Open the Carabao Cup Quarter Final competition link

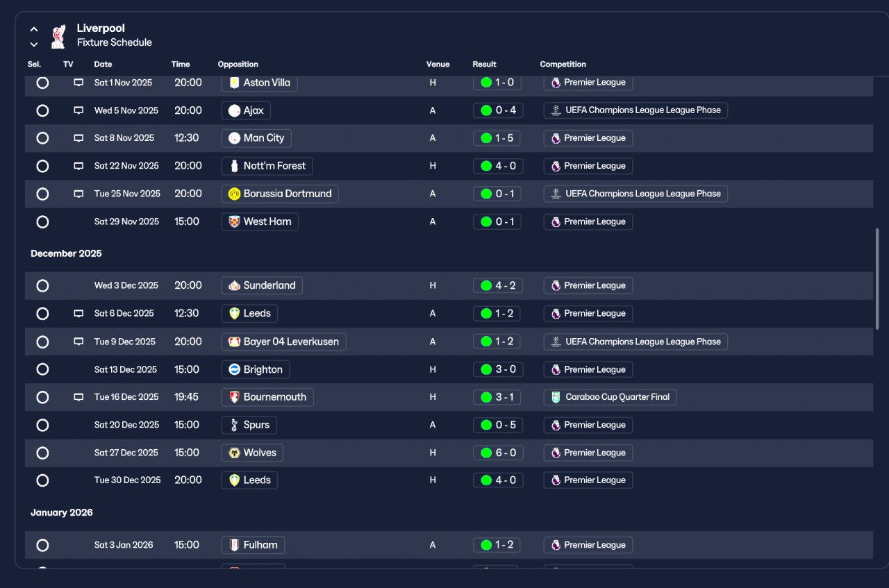pos(610,397)
